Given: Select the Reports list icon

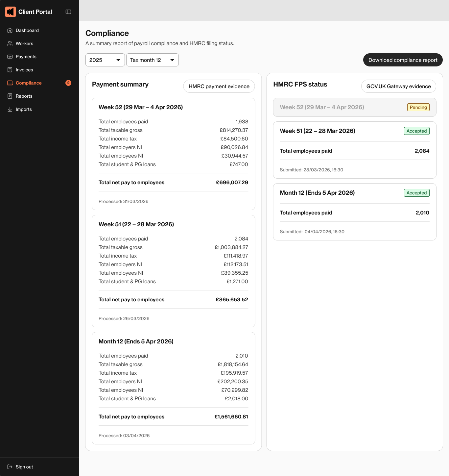Looking at the screenshot, I should pyautogui.click(x=10, y=96).
